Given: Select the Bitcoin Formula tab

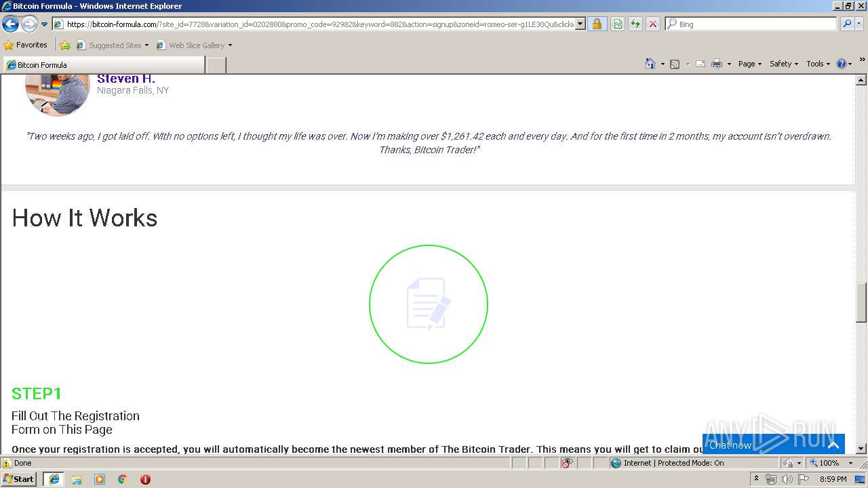Looking at the screenshot, I should pyautogui.click(x=103, y=65).
